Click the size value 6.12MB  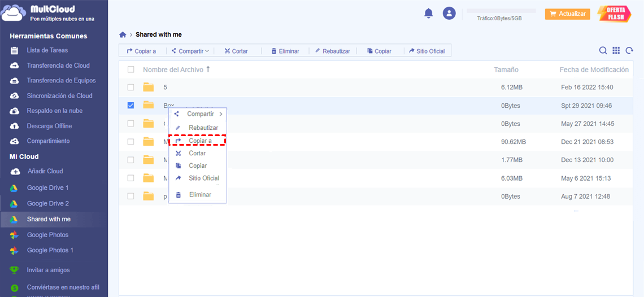512,87
